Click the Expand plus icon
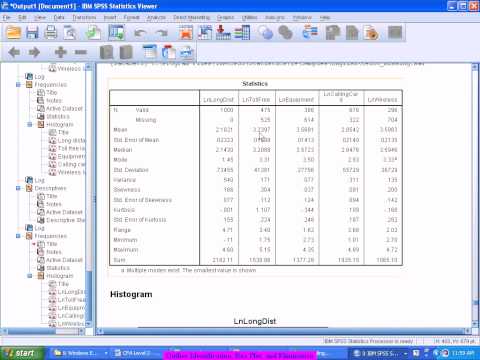Screen dimensions: 480x360 pos(60,52)
